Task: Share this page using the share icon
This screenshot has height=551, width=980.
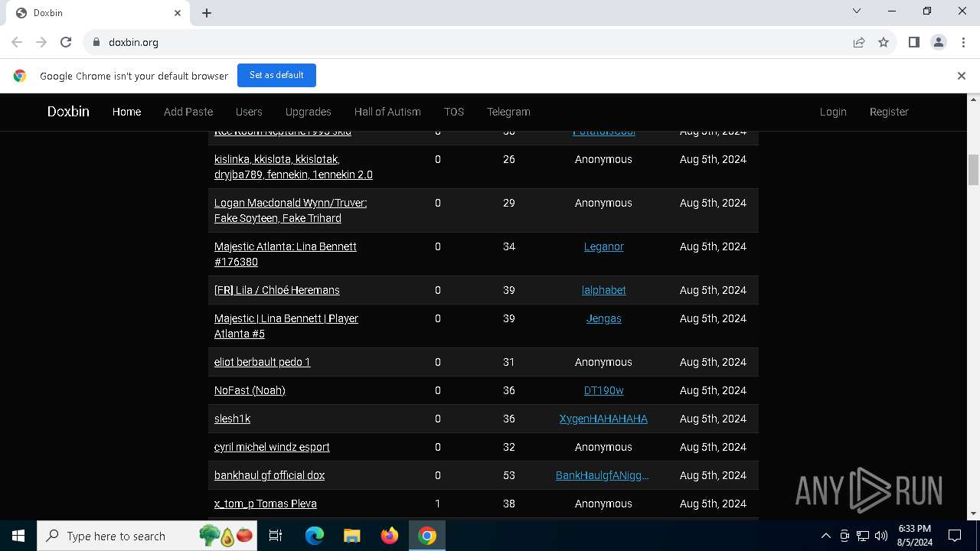Action: [859, 42]
